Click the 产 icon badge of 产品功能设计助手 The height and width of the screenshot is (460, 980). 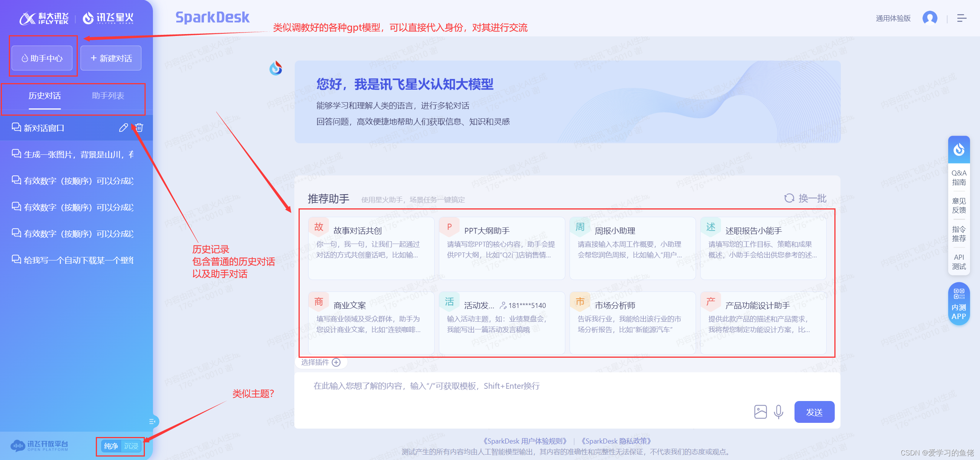pos(711,301)
